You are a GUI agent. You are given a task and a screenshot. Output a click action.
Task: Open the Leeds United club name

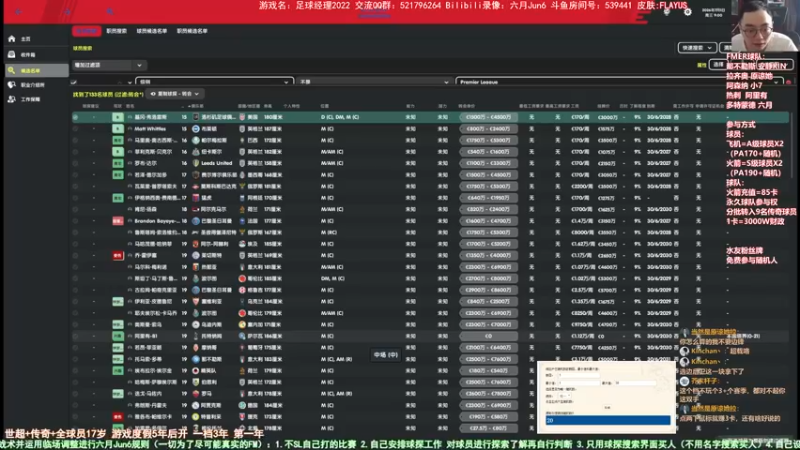[x=217, y=163]
